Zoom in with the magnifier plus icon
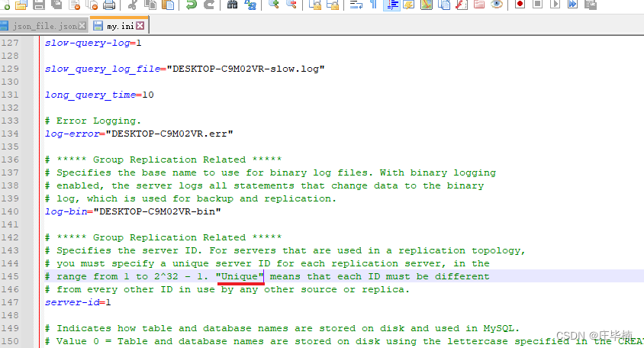Viewport: 644px width, 348px height. pyautogui.click(x=273, y=4)
